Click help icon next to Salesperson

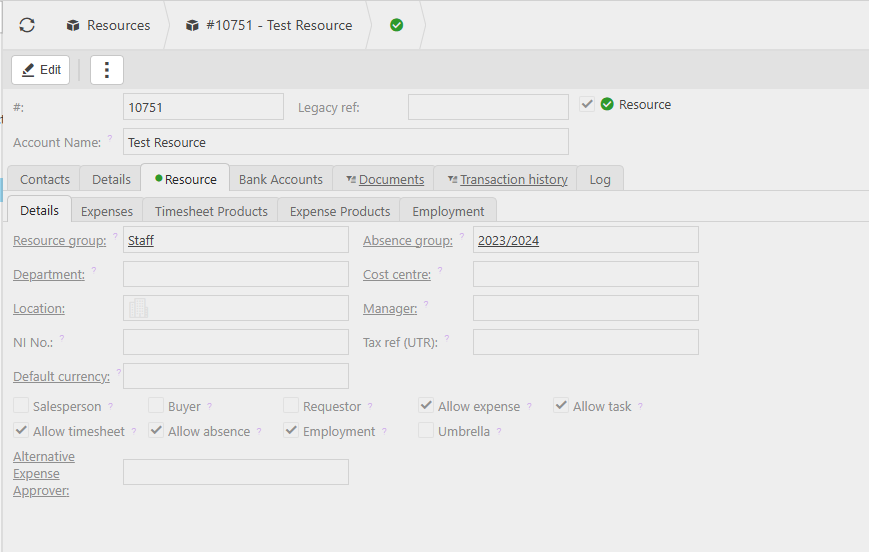point(110,406)
